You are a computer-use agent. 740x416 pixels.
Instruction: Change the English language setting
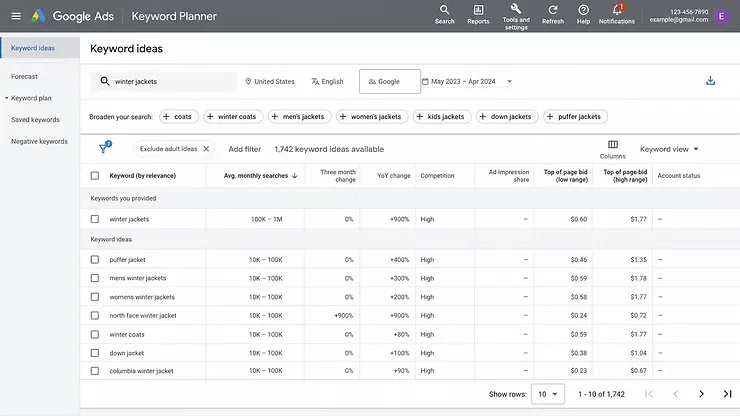point(328,81)
